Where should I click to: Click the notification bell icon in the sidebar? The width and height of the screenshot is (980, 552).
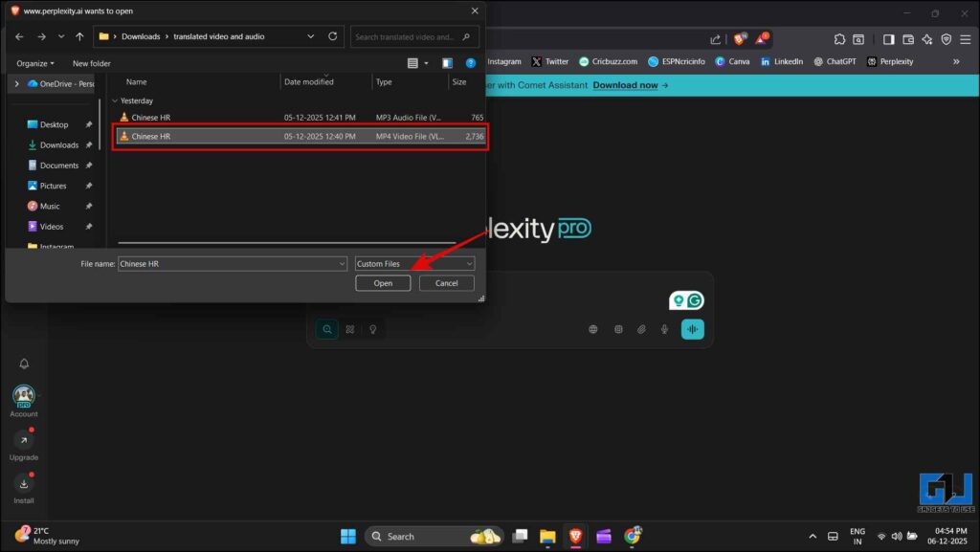[23, 364]
